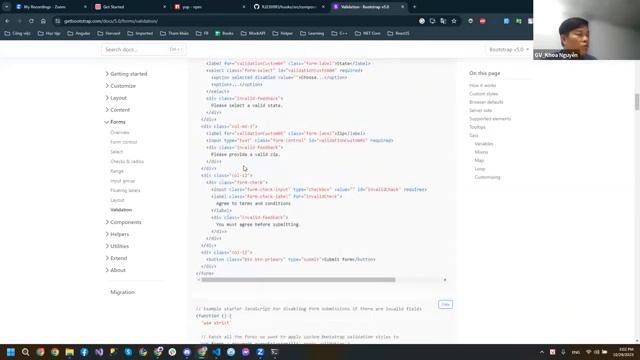Screen dimensions: 640x360
Task: Click the horizontal scrollbar of the code block
Action: click(x=298, y=280)
